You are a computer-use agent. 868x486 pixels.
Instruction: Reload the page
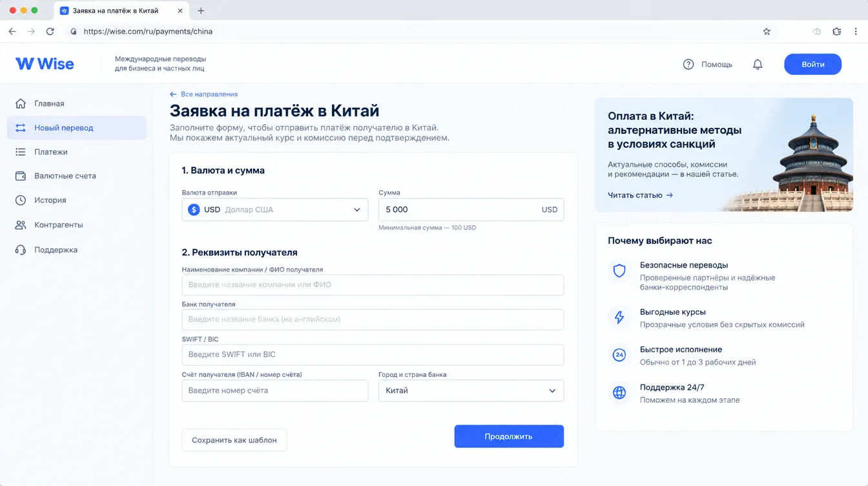pyautogui.click(x=50, y=31)
